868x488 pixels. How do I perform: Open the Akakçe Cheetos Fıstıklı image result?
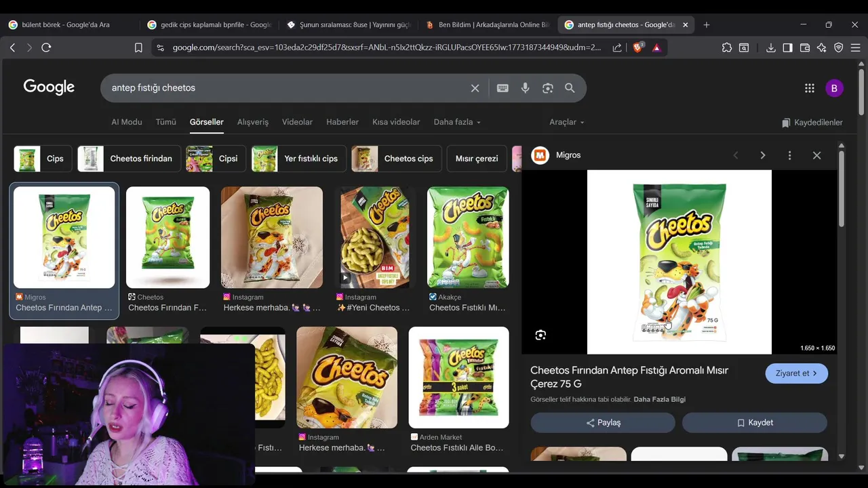468,249
